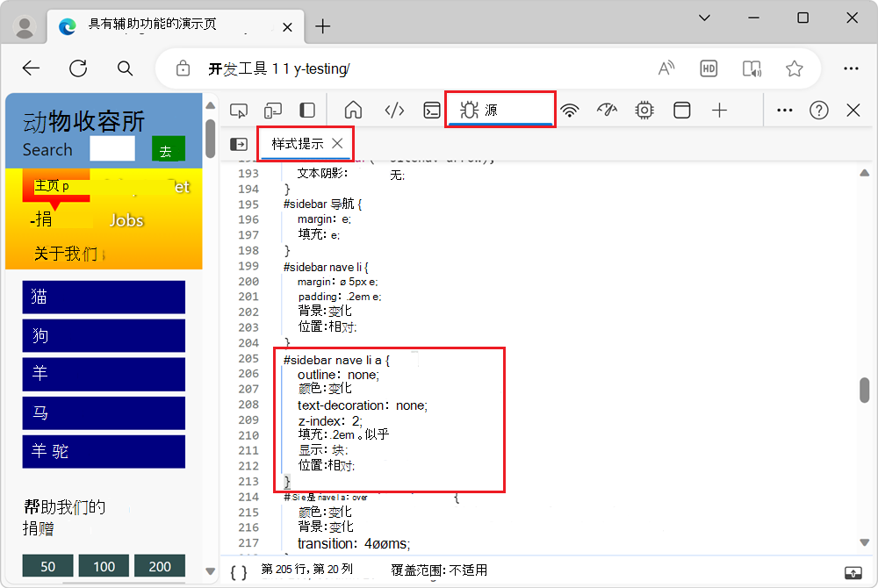
Task: Select the 源 (Sources) panel tab
Action: tap(500, 110)
